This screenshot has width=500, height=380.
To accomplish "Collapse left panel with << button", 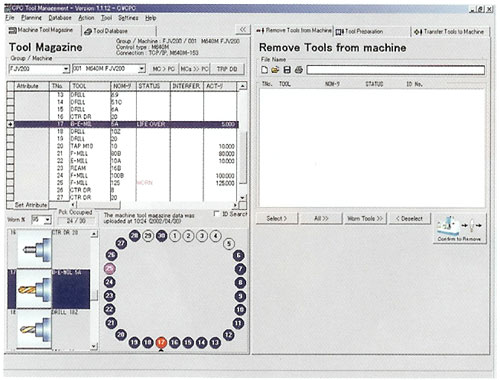I will pyautogui.click(x=243, y=30).
